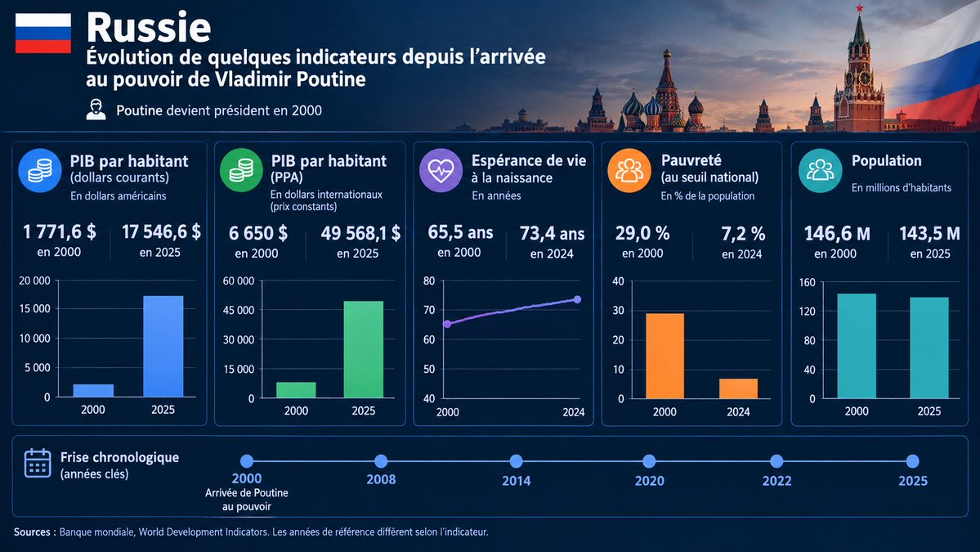Click the "Pauvreté" heading
980x552 pixels.
pyautogui.click(x=691, y=160)
